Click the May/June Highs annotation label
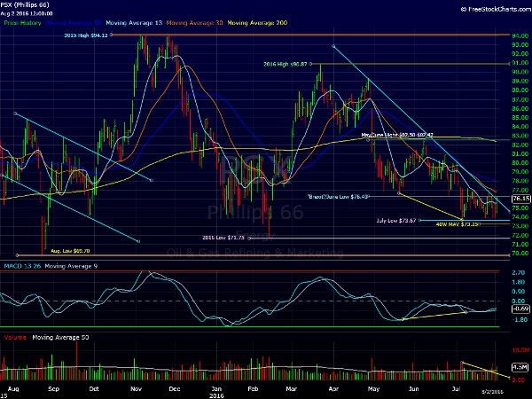The height and width of the screenshot is (399, 532). [397, 135]
